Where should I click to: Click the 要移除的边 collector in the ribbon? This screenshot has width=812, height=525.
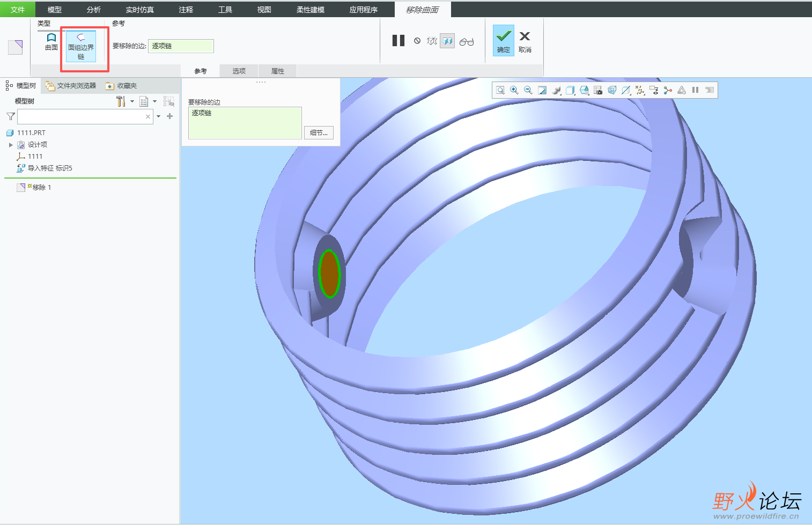pyautogui.click(x=181, y=46)
